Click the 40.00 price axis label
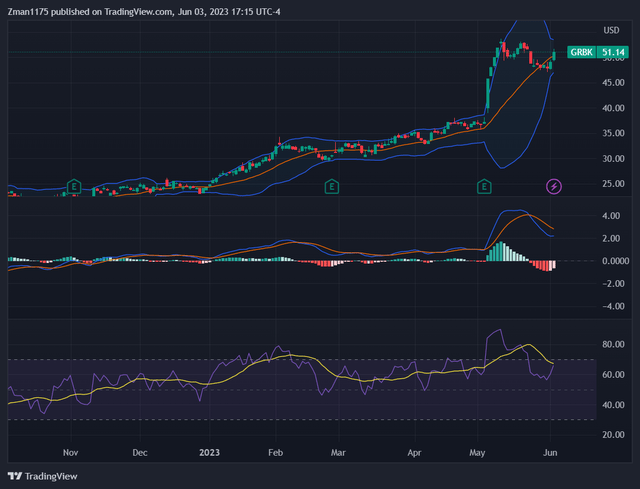 [x=613, y=108]
